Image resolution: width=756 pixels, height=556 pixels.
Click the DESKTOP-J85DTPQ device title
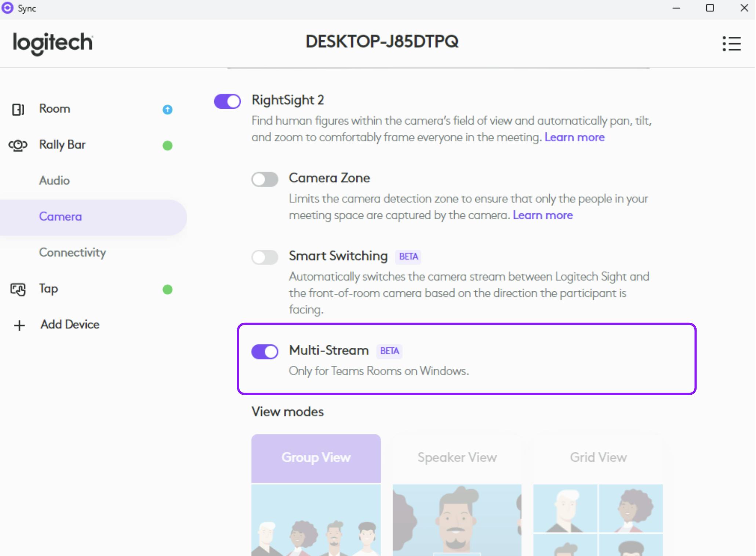[382, 41]
